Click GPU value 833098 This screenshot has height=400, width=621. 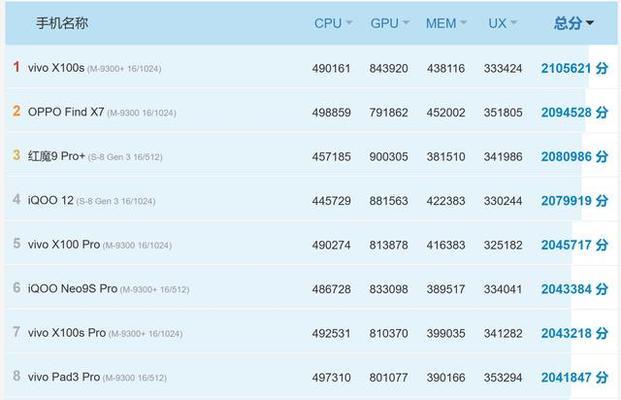pyautogui.click(x=389, y=289)
